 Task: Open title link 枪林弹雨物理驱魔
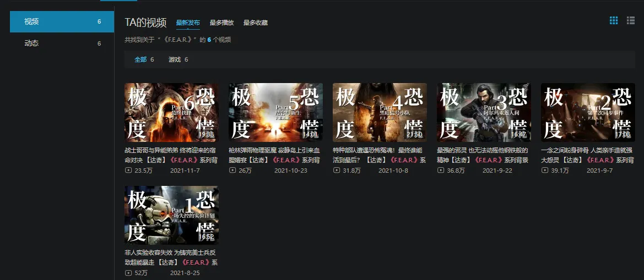point(275,155)
